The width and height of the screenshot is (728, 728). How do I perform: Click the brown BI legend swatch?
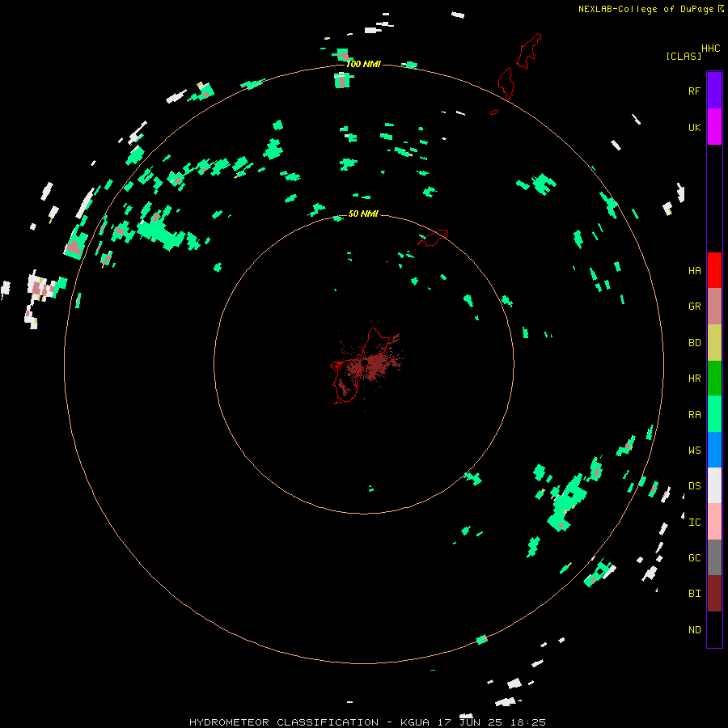[714, 594]
